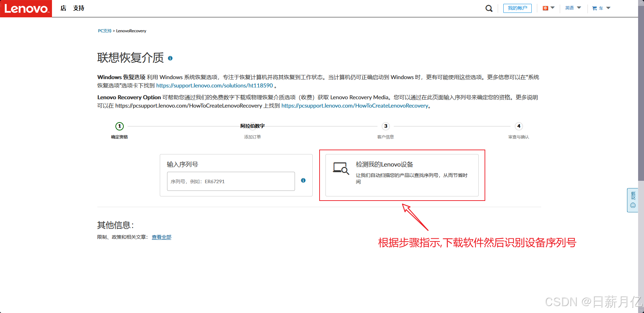Click the 查看全部 link
This screenshot has height=313, width=644.
point(162,237)
